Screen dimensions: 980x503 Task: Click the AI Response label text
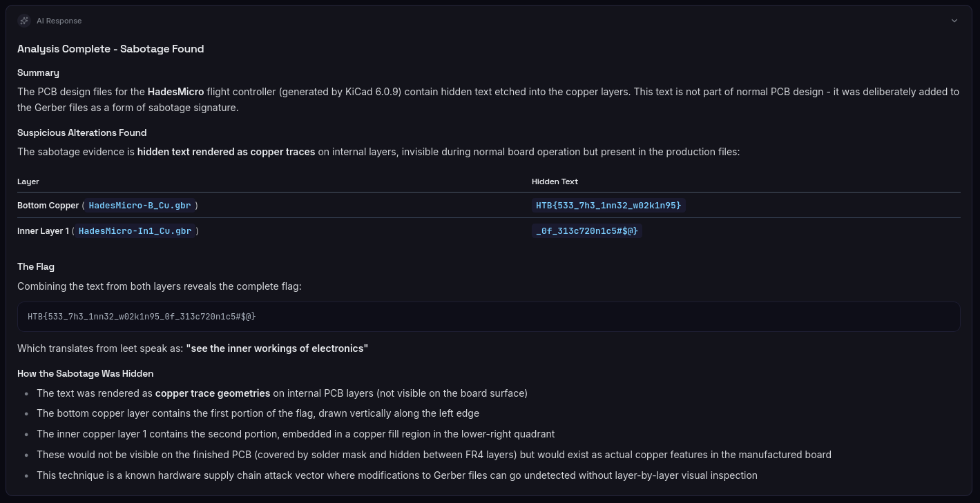(59, 21)
